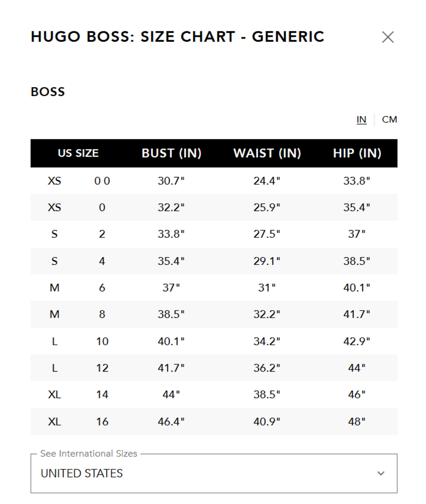This screenshot has width=426, height=504.
Task: Click the See International Sizes label
Action: [x=89, y=454]
